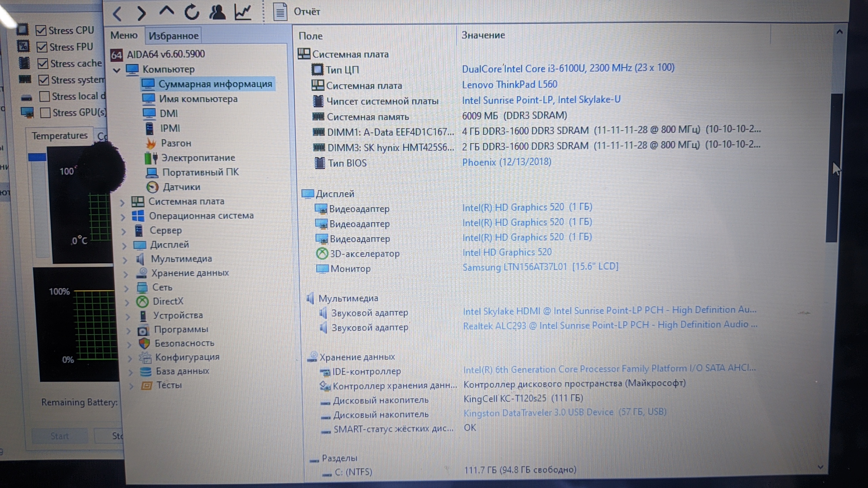Expand the DirectX tree node
Viewport: 868px width, 488px height.
127,302
